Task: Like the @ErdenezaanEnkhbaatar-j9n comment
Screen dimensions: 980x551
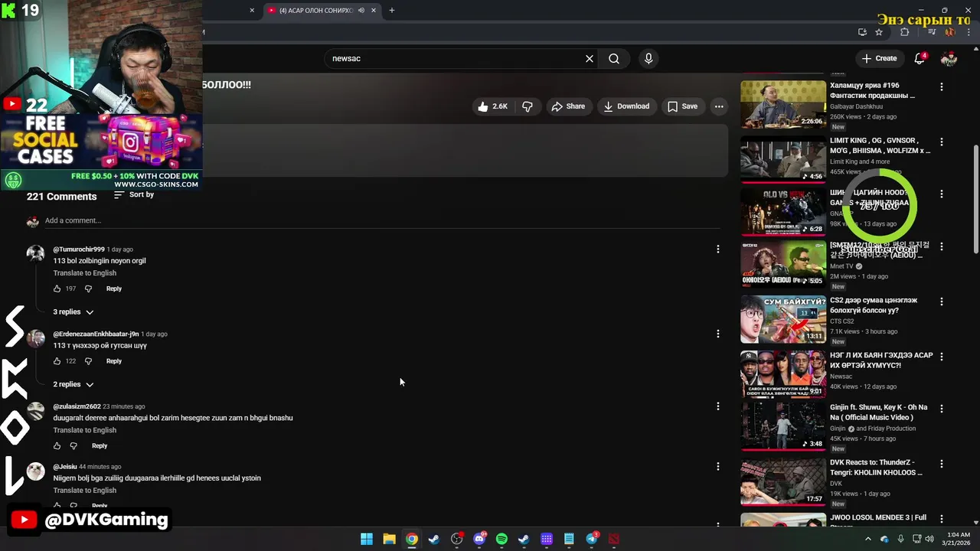Action: [57, 361]
